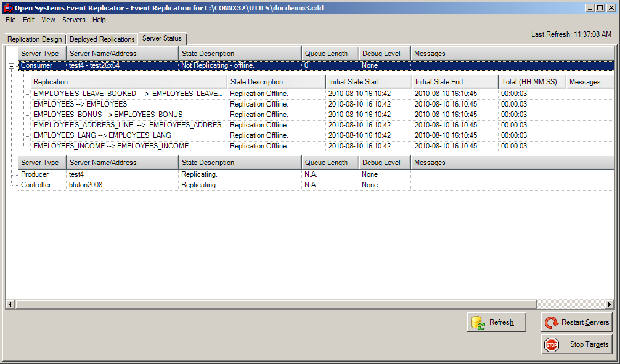Click the horizontal scrollbar's right arrow

point(610,304)
